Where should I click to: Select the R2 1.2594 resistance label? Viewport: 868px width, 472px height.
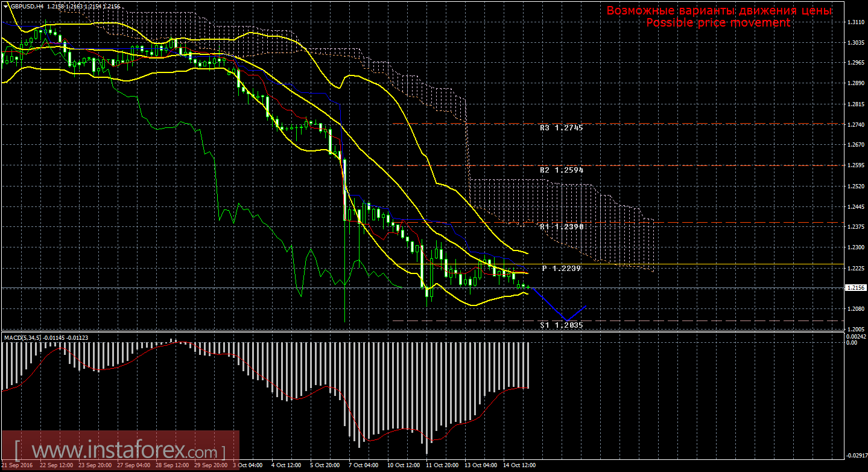(562, 170)
